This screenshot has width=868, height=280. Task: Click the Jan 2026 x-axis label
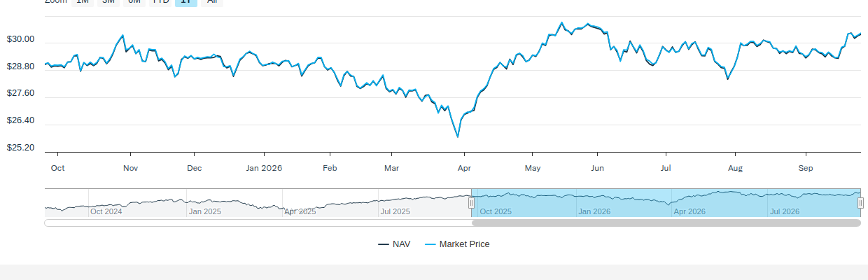(263, 168)
